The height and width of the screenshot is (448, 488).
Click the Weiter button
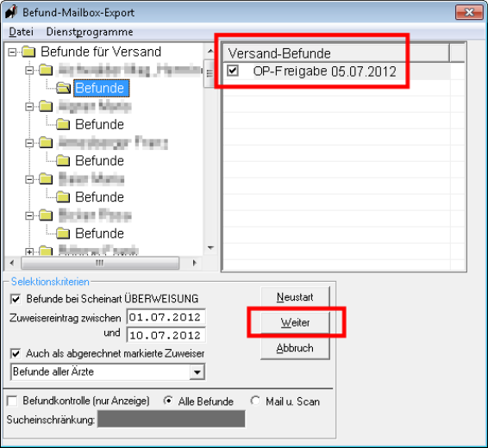point(295,322)
